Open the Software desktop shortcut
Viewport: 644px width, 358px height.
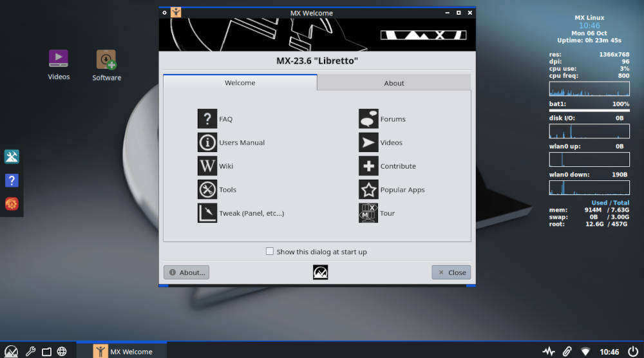click(106, 61)
